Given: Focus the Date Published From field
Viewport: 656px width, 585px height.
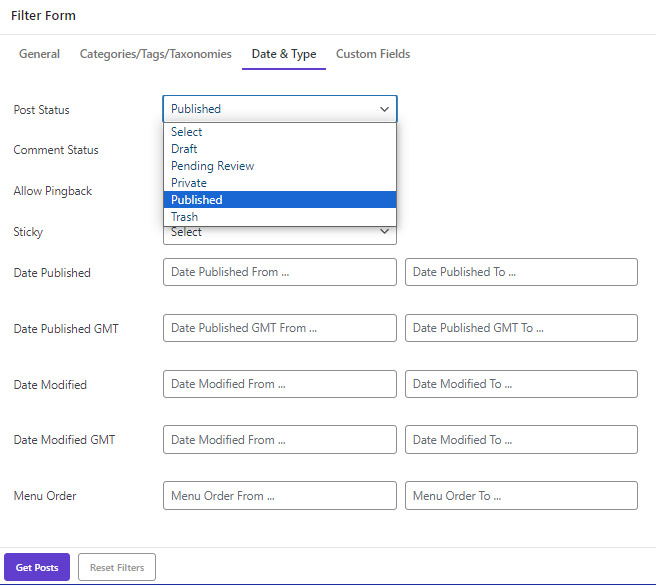Looking at the screenshot, I should pos(279,272).
